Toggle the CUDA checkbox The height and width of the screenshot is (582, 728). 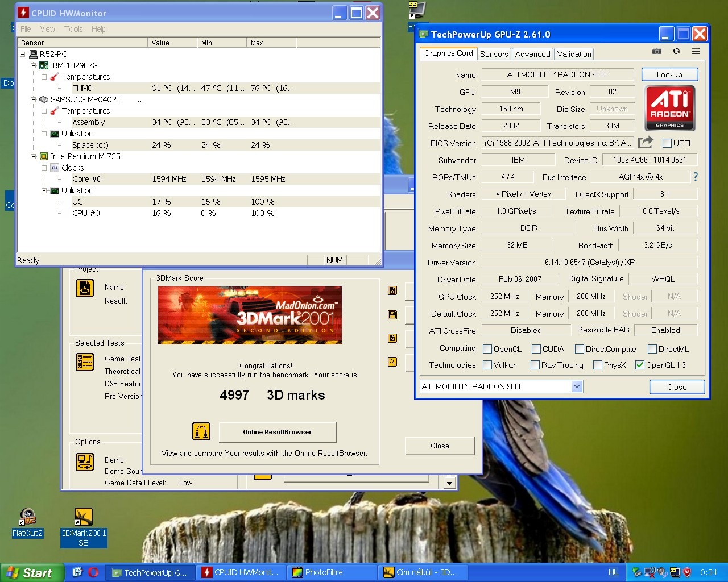(x=536, y=349)
